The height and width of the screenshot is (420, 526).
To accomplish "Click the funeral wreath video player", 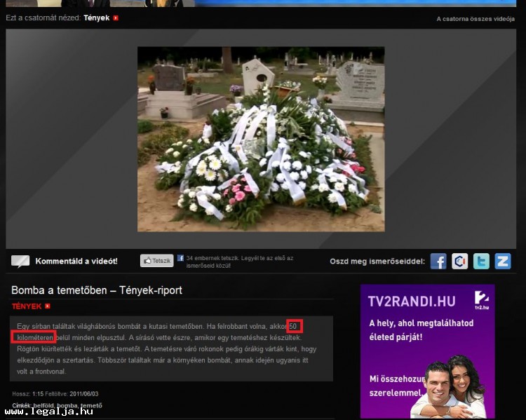I will pos(261,139).
